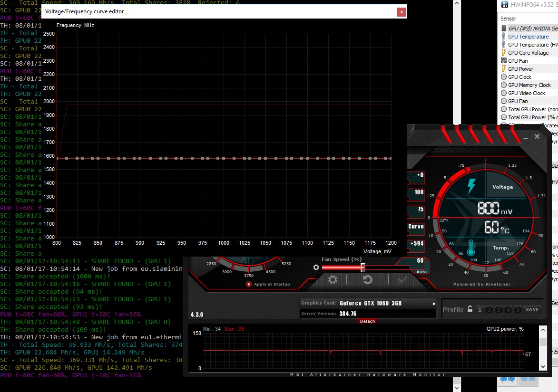This screenshot has width=558, height=392.
Task: Click the fan settings gear beside Fan Speed
Action: coord(316,268)
